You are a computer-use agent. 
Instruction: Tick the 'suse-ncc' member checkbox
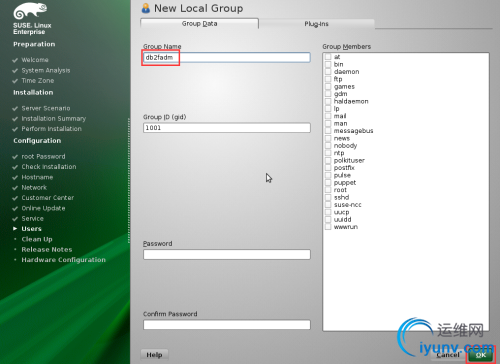pyautogui.click(x=328, y=205)
